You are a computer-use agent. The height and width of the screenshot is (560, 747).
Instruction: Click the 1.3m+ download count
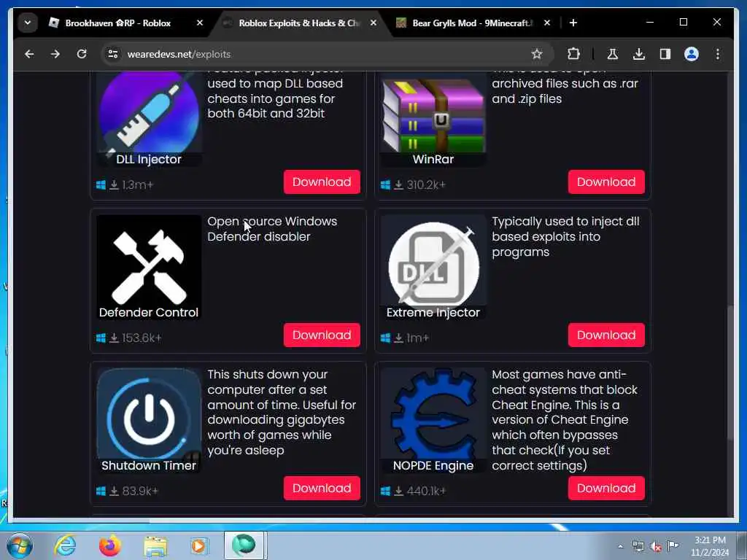tap(138, 184)
